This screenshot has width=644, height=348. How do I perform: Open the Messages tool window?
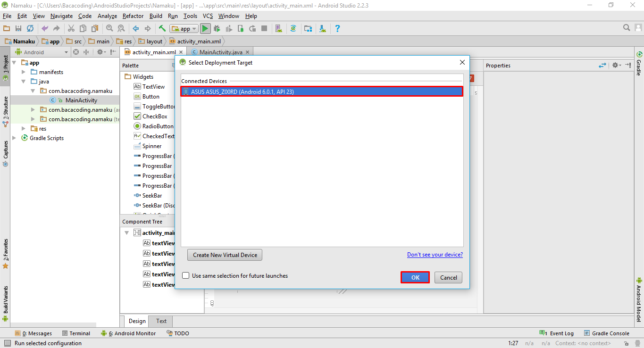(x=33, y=333)
